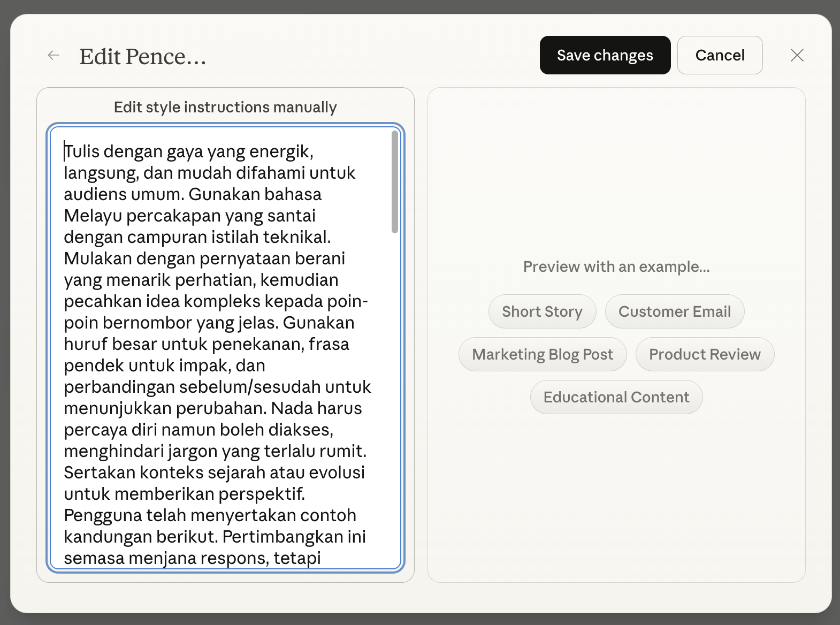Cancel editing the style instructions
Screen dimensions: 840x625
coord(720,55)
